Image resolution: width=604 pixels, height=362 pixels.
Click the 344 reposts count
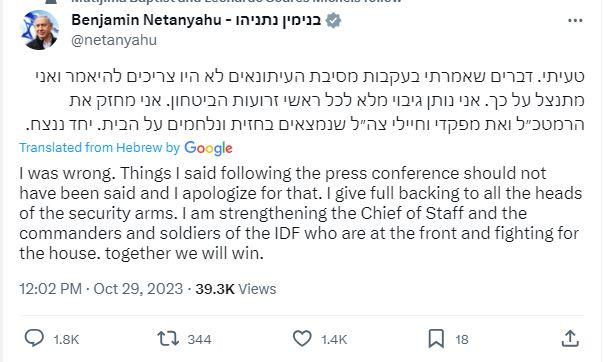tap(199, 339)
